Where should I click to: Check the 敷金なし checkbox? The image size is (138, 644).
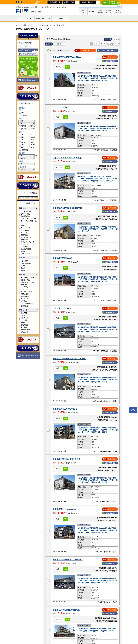[20, 129]
